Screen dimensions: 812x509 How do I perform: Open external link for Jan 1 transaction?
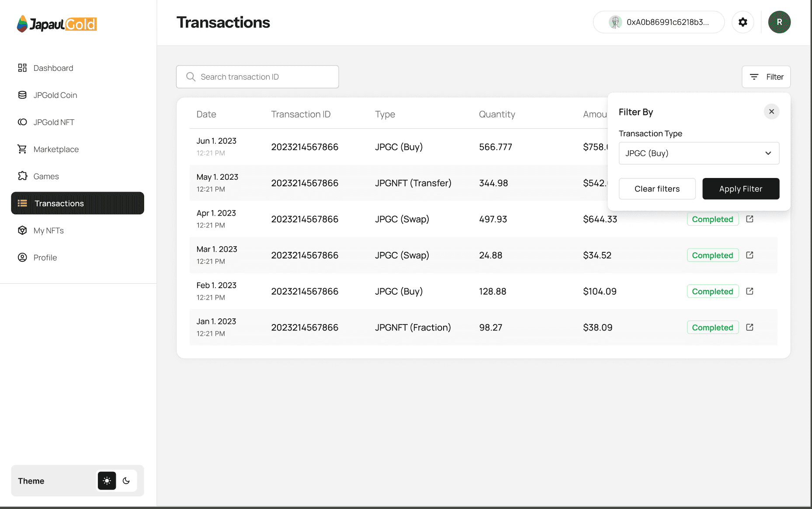(x=750, y=328)
